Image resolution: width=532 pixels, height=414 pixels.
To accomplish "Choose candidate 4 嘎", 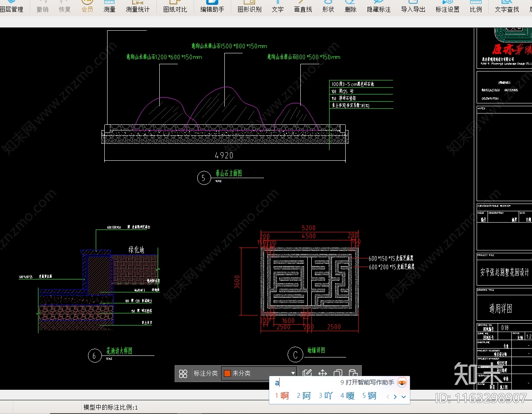I will 347,396.
